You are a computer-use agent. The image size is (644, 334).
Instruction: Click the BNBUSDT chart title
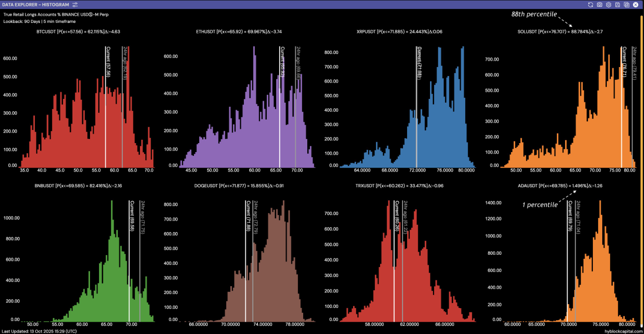(78, 186)
